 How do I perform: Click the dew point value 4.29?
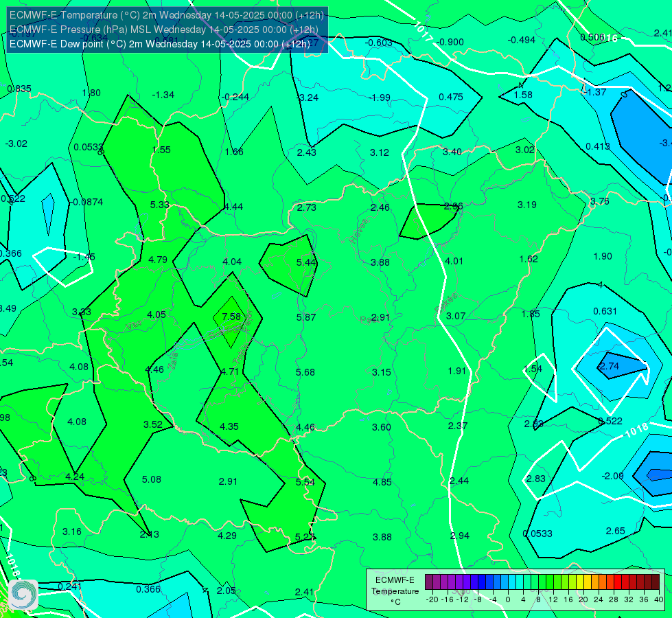coord(227,536)
